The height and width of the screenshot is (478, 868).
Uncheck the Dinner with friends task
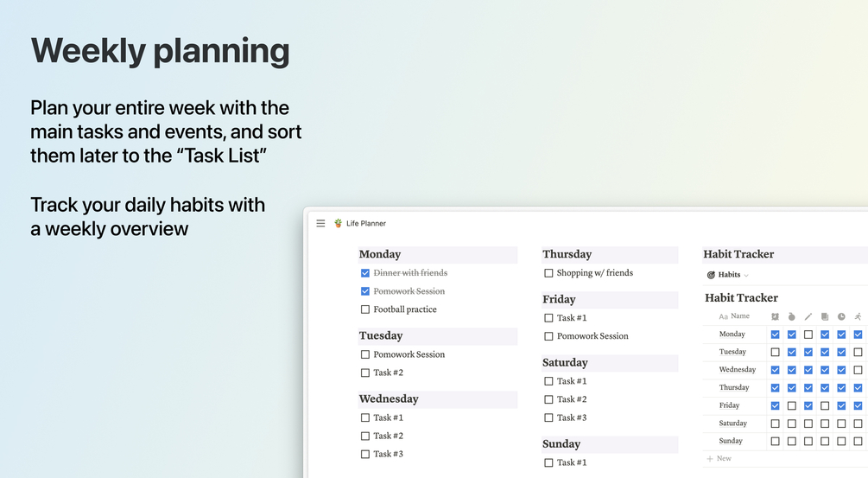(x=365, y=273)
